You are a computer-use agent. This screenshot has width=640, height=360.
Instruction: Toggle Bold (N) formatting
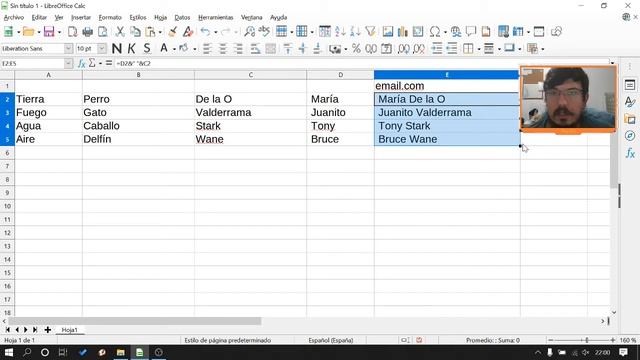117,49
